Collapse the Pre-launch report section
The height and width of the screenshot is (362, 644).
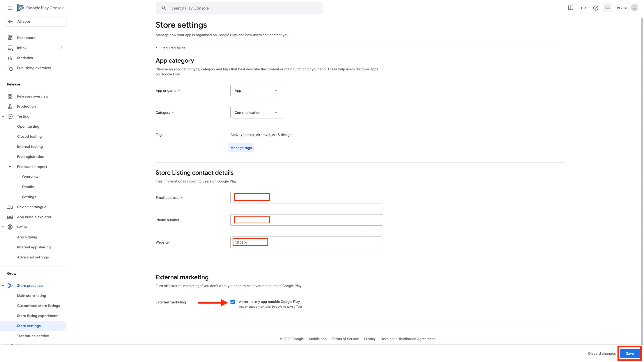click(10, 167)
